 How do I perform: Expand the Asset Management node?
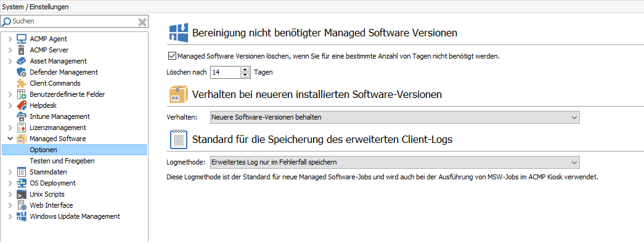pyautogui.click(x=10, y=61)
